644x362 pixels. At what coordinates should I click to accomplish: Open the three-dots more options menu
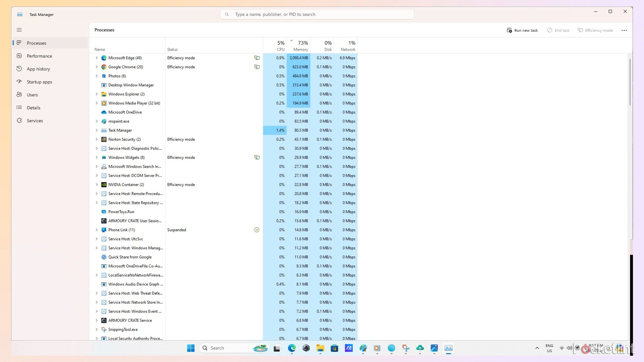[x=624, y=30]
